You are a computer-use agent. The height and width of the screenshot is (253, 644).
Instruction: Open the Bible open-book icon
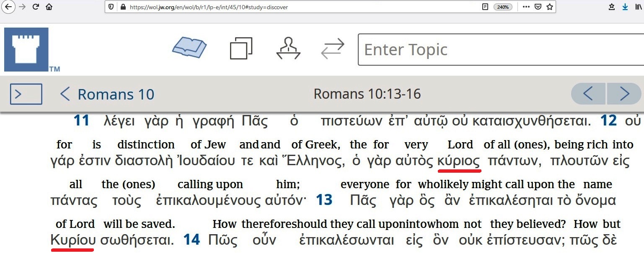pos(189,48)
